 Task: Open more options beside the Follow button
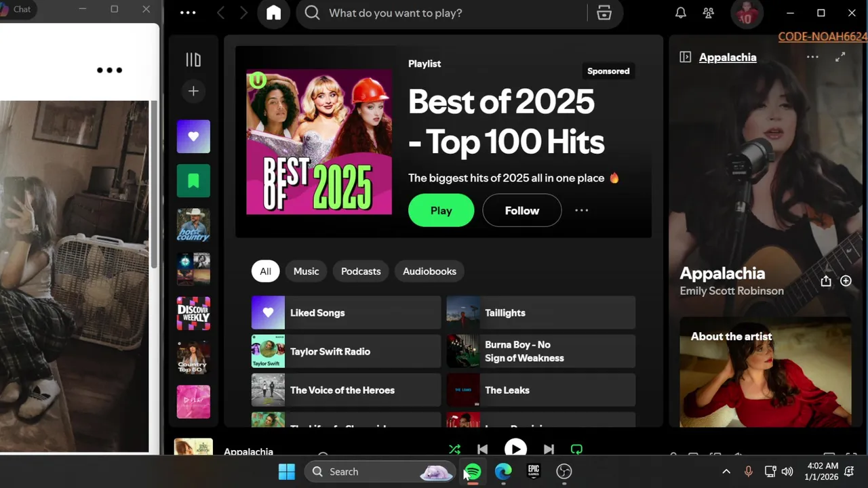[582, 210]
